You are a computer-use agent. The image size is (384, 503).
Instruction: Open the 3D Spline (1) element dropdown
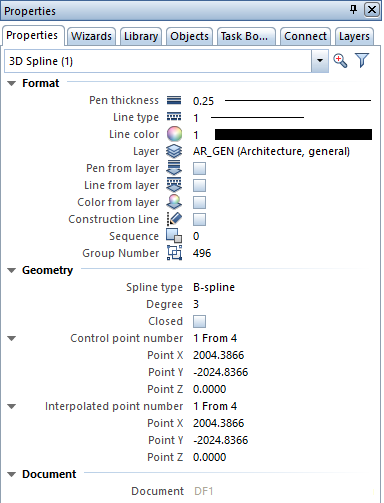pyautogui.click(x=320, y=61)
